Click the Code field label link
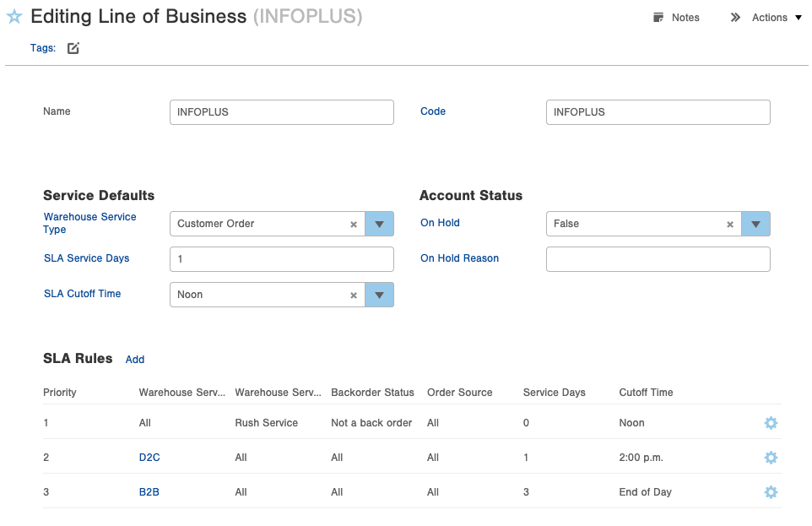 pos(433,111)
